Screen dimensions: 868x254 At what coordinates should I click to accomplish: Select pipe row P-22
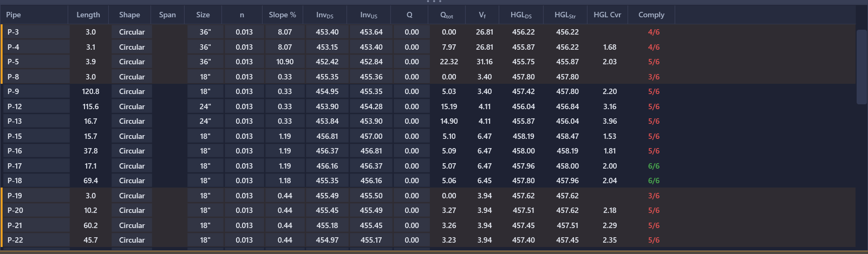[428, 240]
